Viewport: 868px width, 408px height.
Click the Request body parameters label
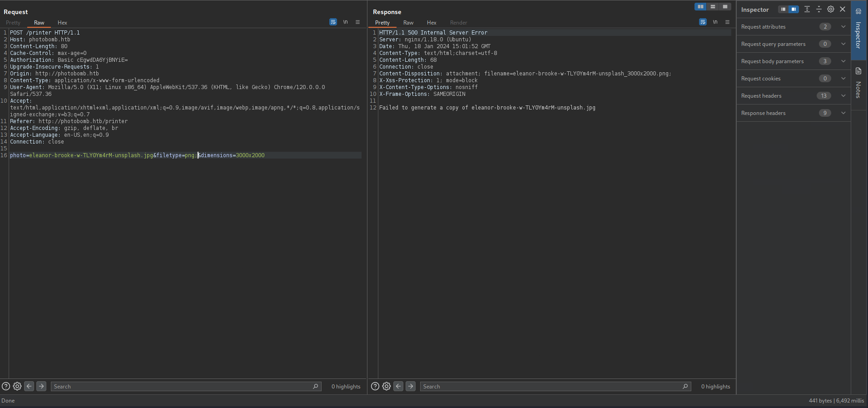tap(772, 61)
